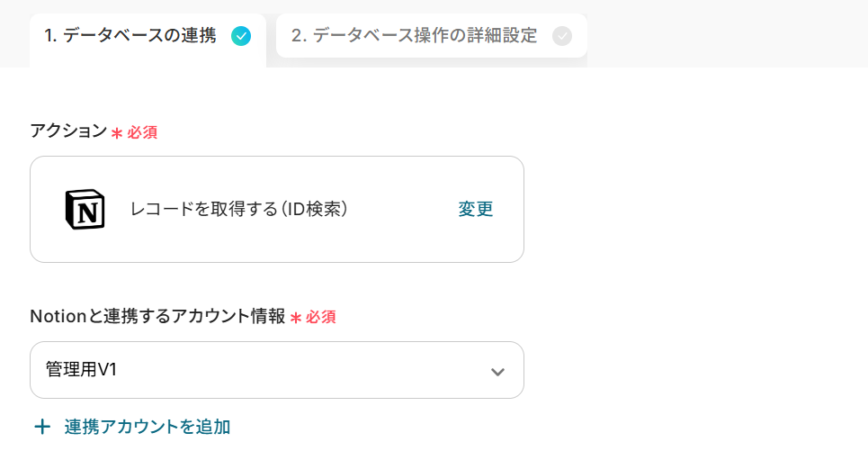
Task: Open 2. データベース操作の詳細設定 tab
Action: 414,36
